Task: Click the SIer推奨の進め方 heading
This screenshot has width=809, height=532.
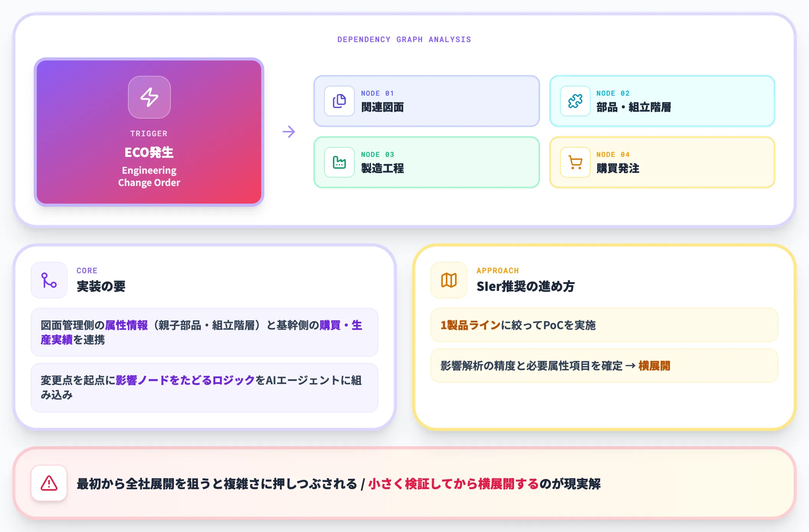Action: [526, 286]
